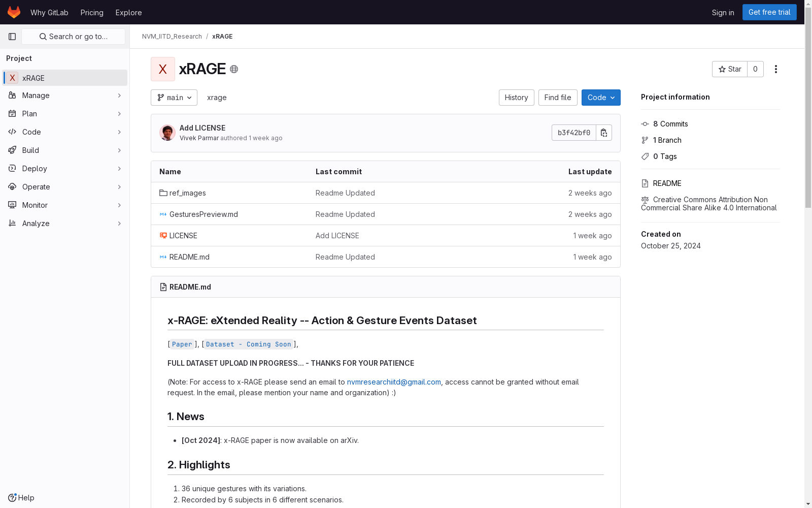
Task: Click the README document icon in sidebar info
Action: 645,183
